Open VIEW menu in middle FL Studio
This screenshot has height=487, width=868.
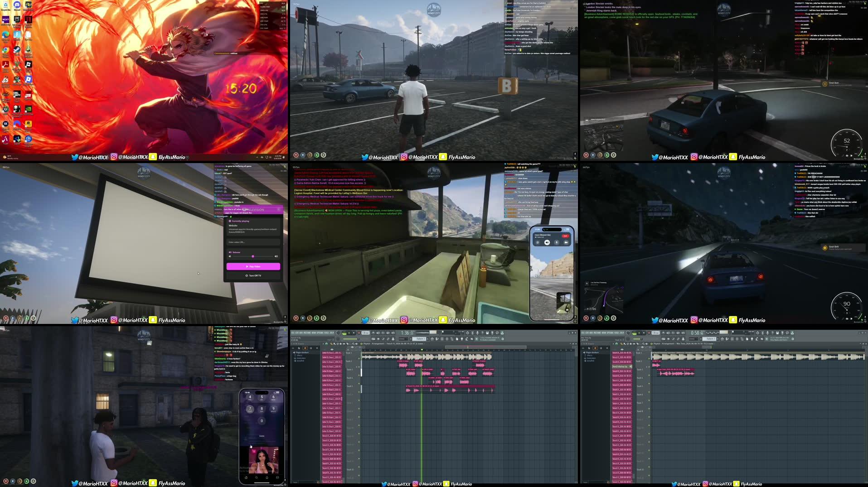tap(314, 333)
